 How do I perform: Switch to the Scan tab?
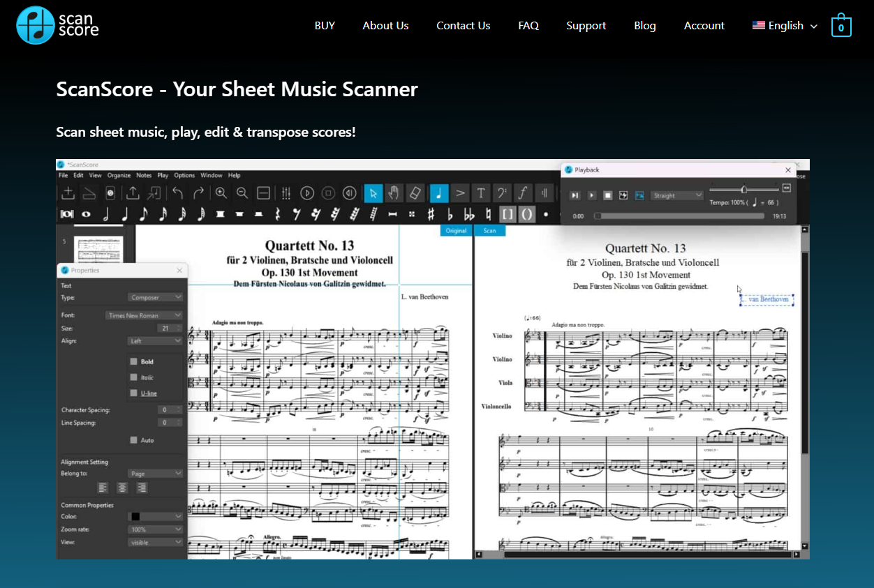click(489, 231)
